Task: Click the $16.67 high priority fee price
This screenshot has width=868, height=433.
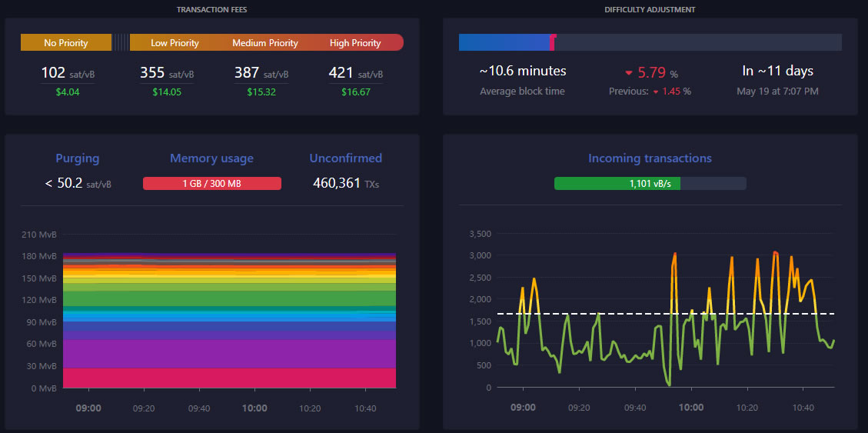Action: (x=355, y=92)
